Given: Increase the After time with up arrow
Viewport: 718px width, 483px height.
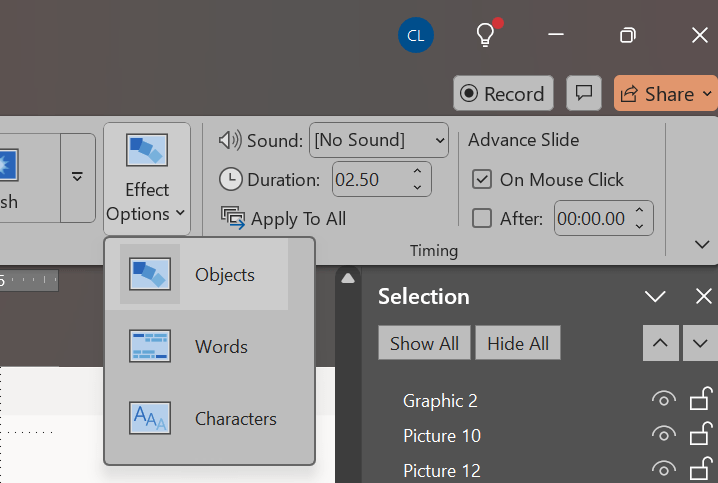Looking at the screenshot, I should point(640,210).
